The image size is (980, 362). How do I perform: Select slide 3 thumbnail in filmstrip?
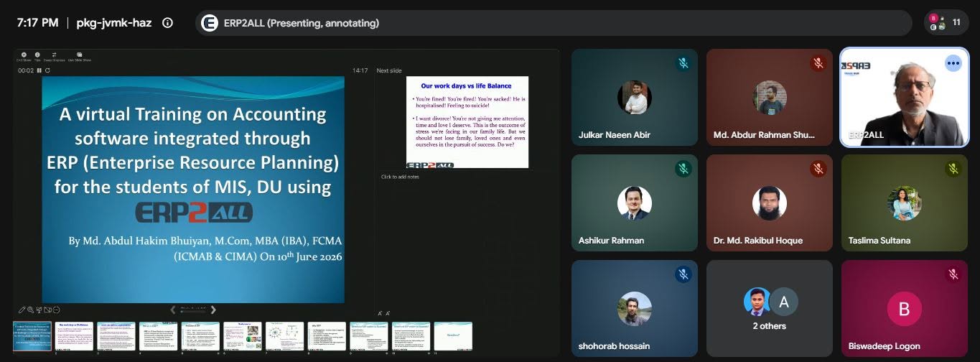116,336
